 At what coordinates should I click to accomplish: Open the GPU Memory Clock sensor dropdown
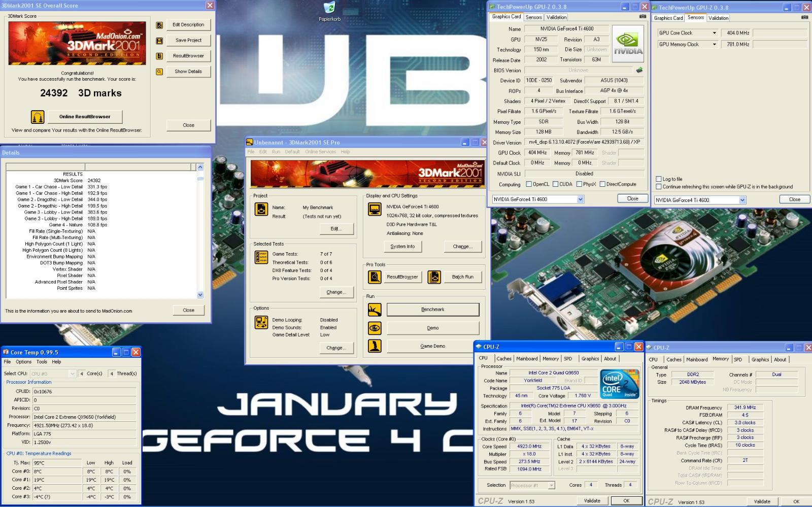pos(714,45)
